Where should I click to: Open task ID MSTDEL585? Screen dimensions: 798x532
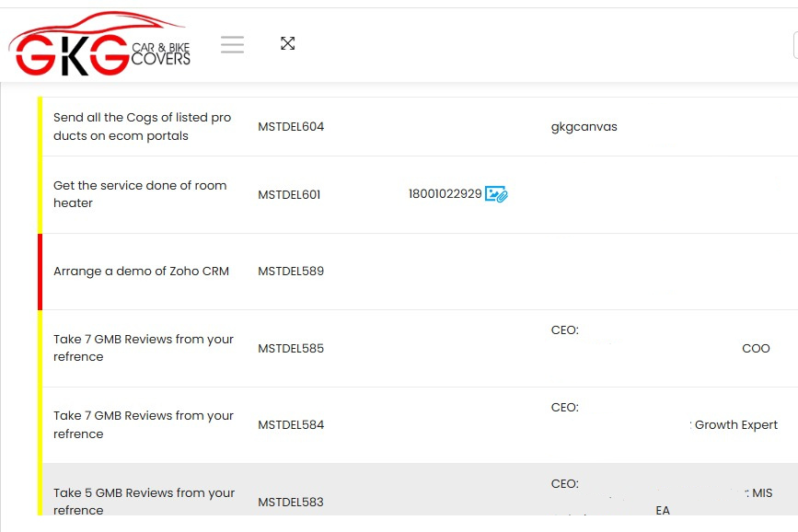(x=291, y=349)
